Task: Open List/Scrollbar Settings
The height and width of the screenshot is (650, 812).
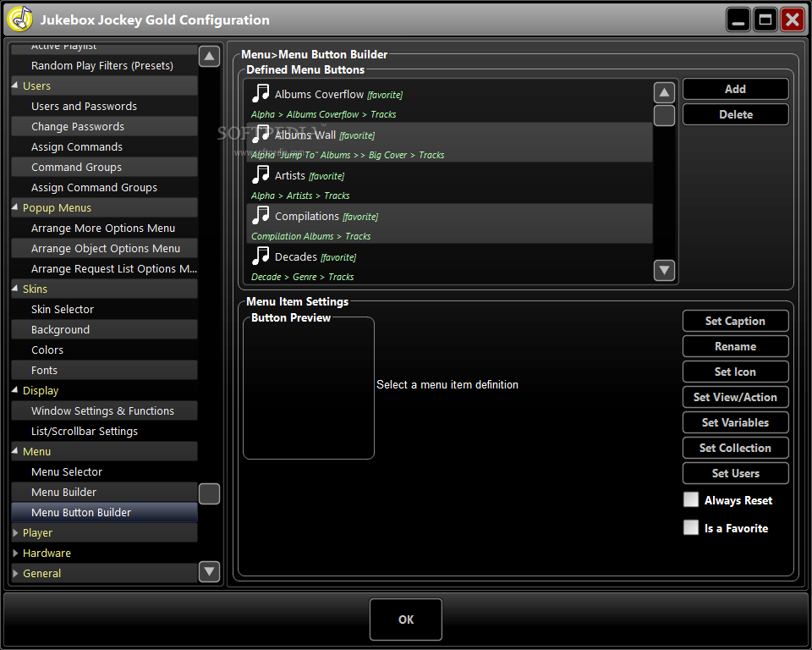Action: (104, 431)
